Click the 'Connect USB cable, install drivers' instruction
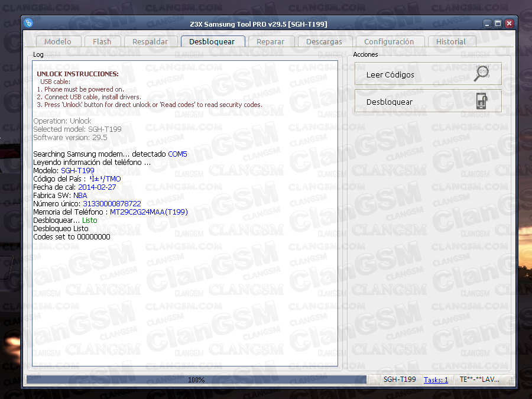 [x=89, y=97]
